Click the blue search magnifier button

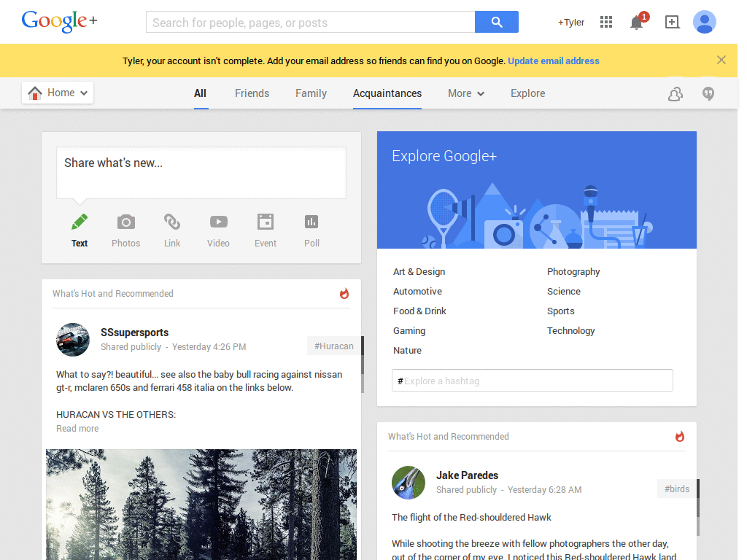(496, 22)
